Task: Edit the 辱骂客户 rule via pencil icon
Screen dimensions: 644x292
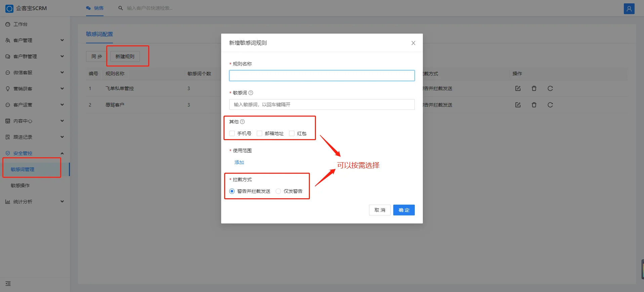Action: pyautogui.click(x=518, y=105)
